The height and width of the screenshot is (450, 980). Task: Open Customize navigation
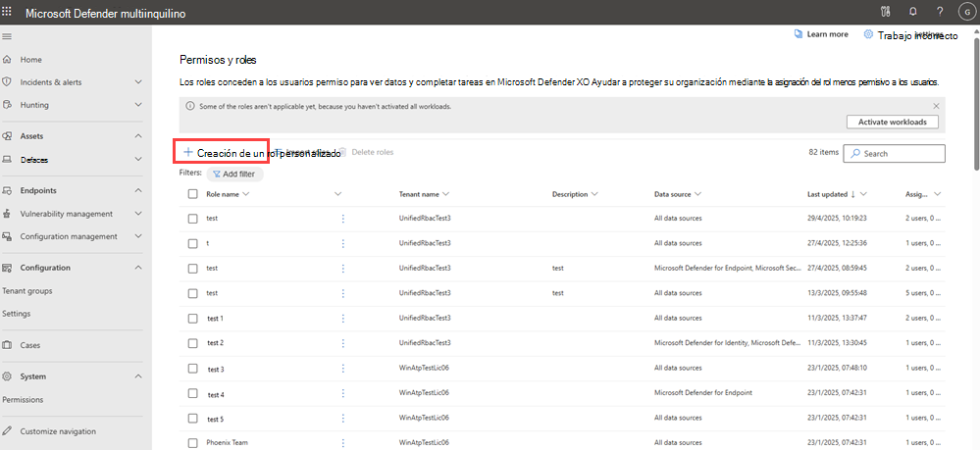tap(58, 430)
